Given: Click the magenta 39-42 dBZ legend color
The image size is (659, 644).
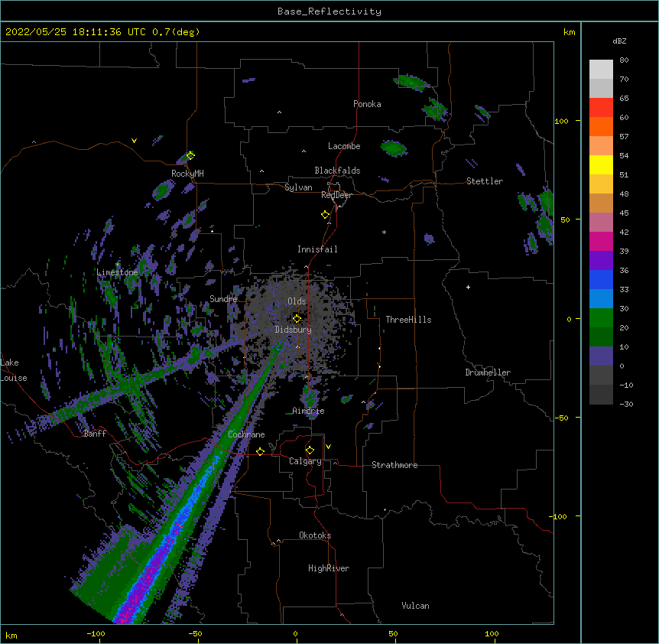Looking at the screenshot, I should [601, 241].
